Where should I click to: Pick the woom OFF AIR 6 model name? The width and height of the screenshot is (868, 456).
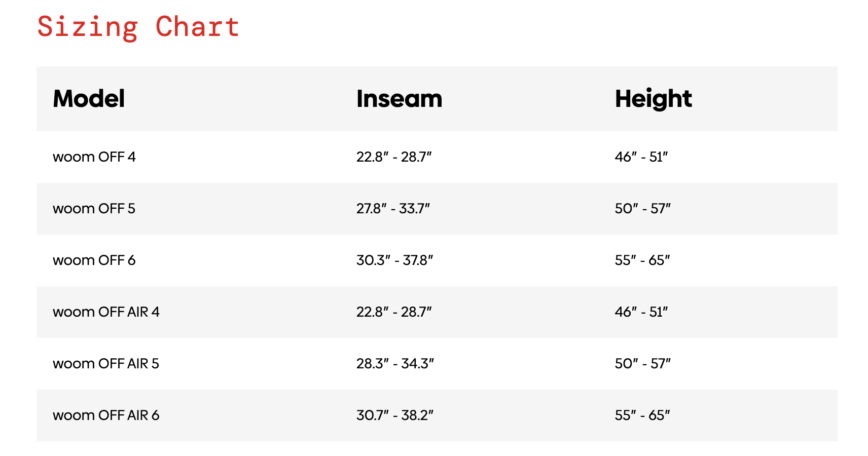coord(106,415)
